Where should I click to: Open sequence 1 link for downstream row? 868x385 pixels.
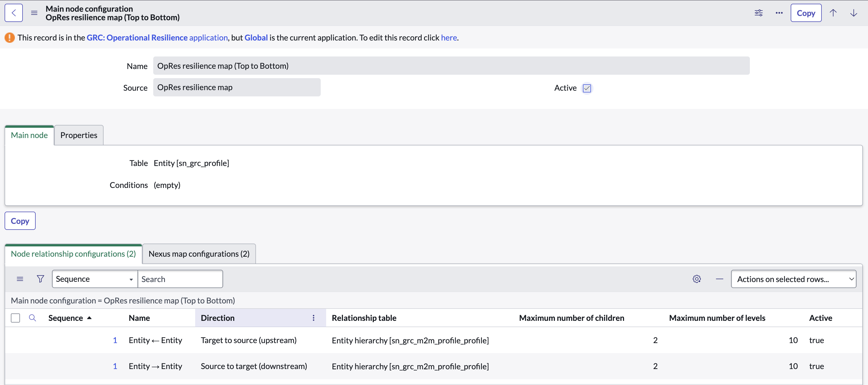coord(115,366)
